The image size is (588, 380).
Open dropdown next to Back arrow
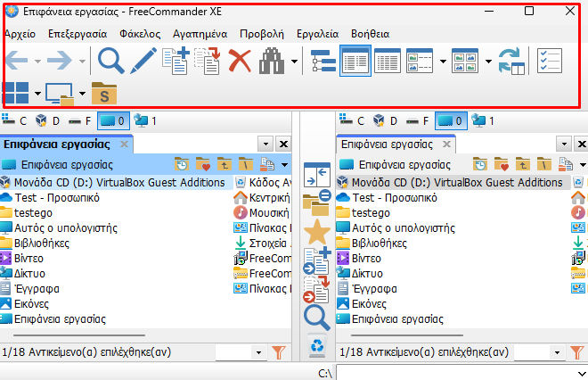click(37, 62)
